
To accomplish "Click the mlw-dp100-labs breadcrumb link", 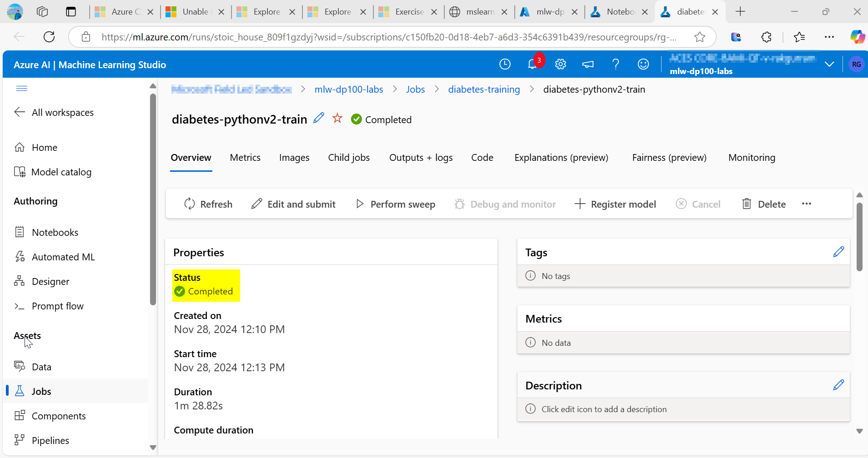I will pos(349,89).
